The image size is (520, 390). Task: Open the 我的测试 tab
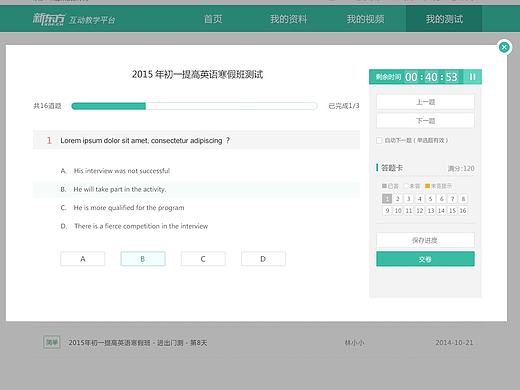[x=444, y=19]
